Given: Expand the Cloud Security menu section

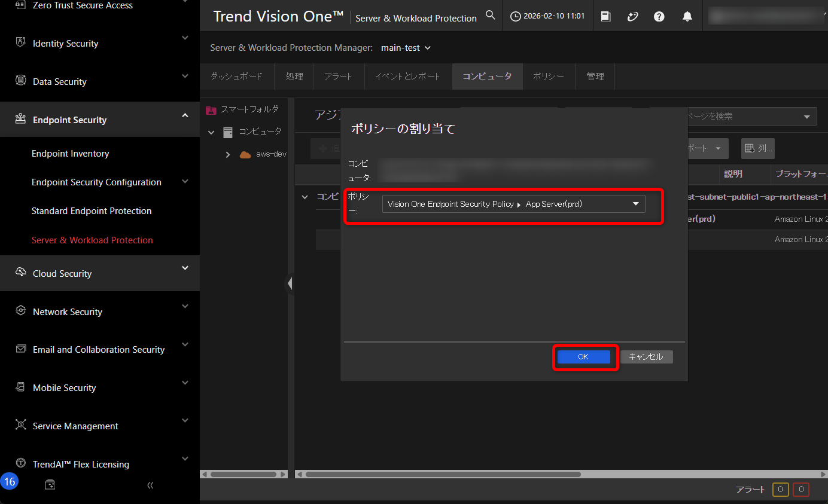Looking at the screenshot, I should click(185, 268).
